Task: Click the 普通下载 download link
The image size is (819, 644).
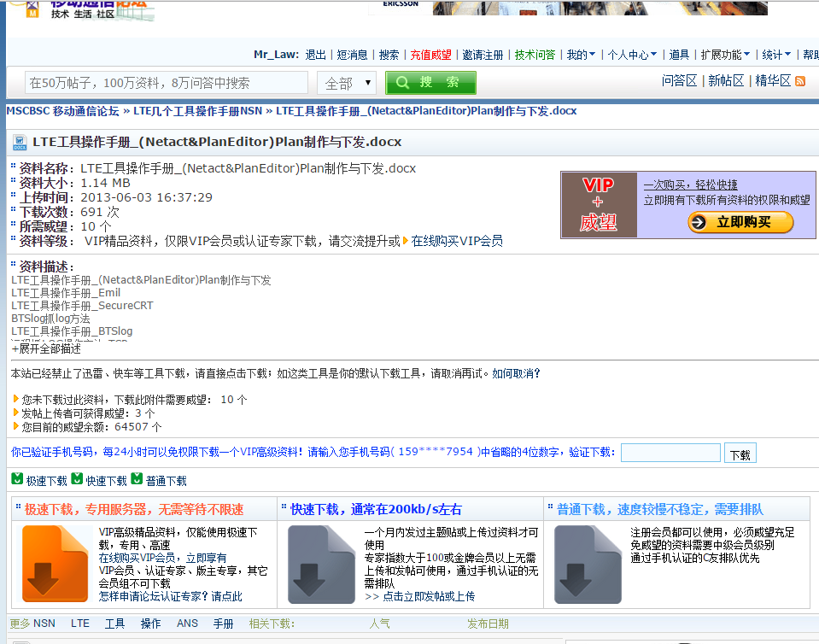Action: [166, 481]
